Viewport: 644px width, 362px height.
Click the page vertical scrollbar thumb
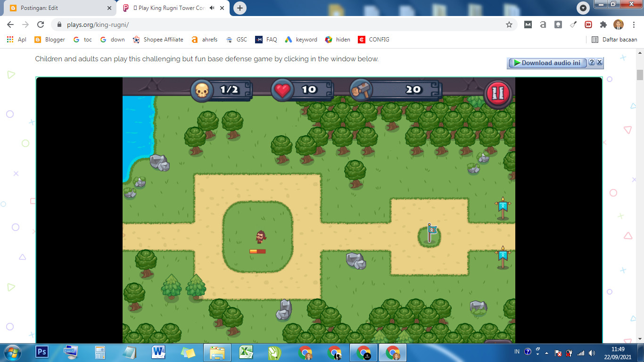640,75
